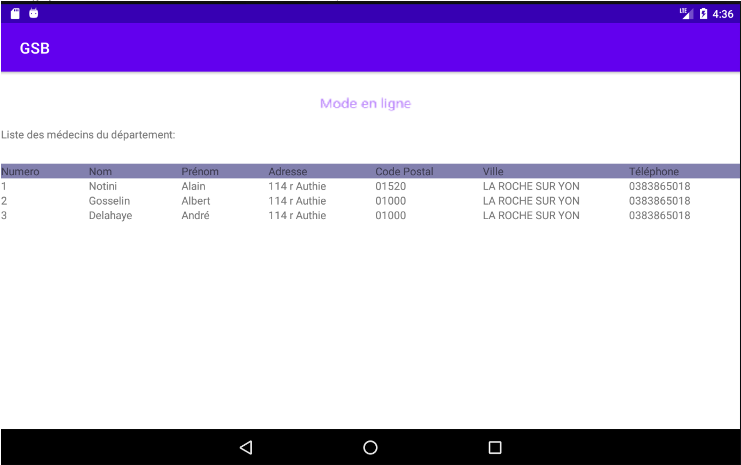This screenshot has height=465, width=741.
Task: Select the Nom column header
Action: (x=99, y=171)
